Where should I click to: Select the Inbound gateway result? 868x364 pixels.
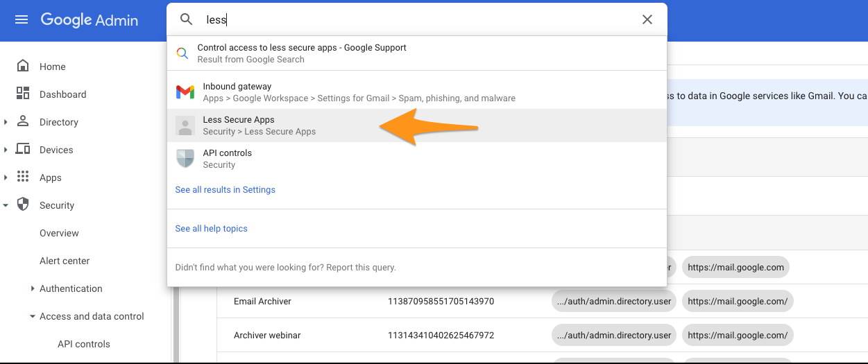pos(417,92)
